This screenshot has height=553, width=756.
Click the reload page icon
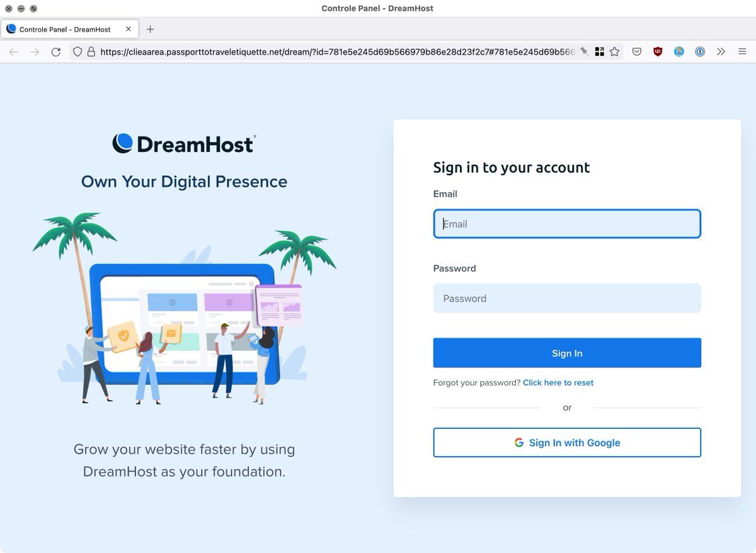tap(56, 52)
